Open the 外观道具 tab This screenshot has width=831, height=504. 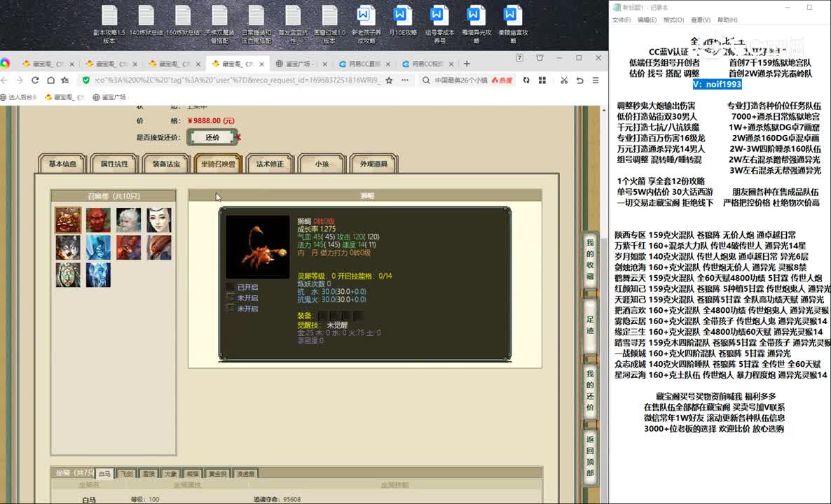pyautogui.click(x=373, y=164)
